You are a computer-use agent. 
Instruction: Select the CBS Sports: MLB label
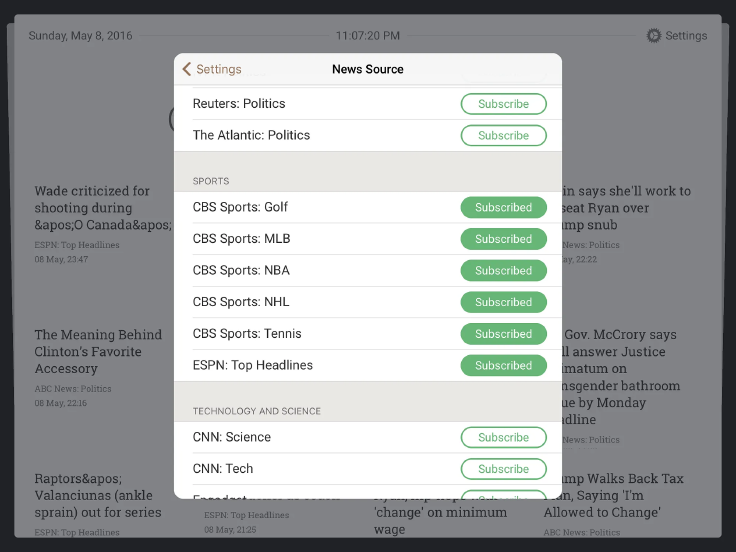tap(241, 238)
